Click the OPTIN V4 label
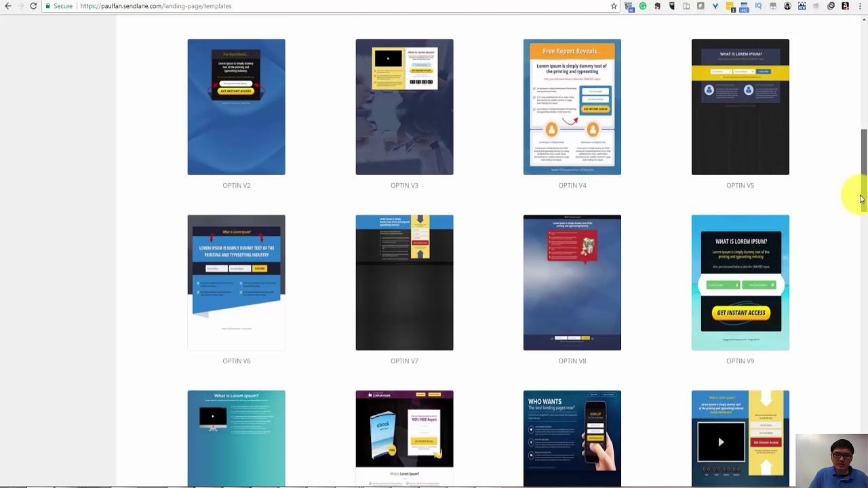The image size is (868, 488). tap(572, 185)
